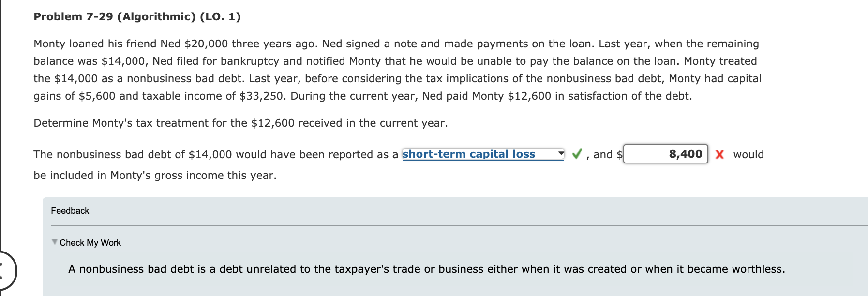Viewport: 868px width, 296px height.
Task: Click the error indicator after the amount box
Action: click(719, 155)
